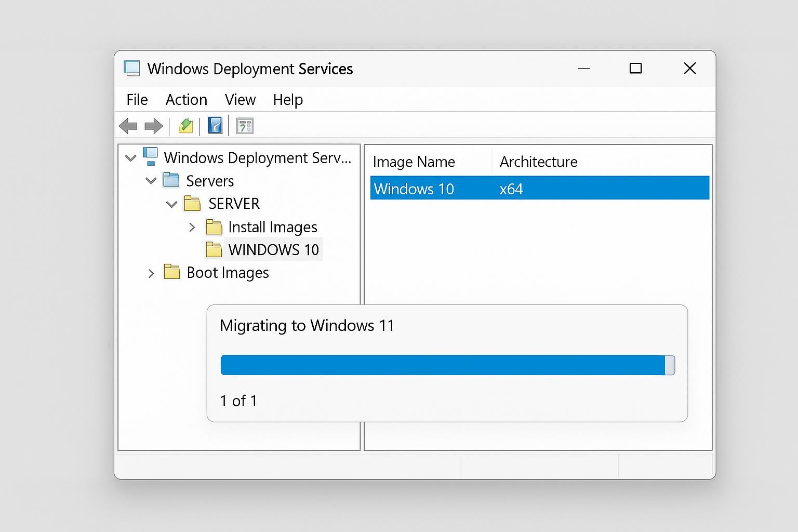
Task: Click the Back arrow toolbar icon
Action: [x=128, y=126]
